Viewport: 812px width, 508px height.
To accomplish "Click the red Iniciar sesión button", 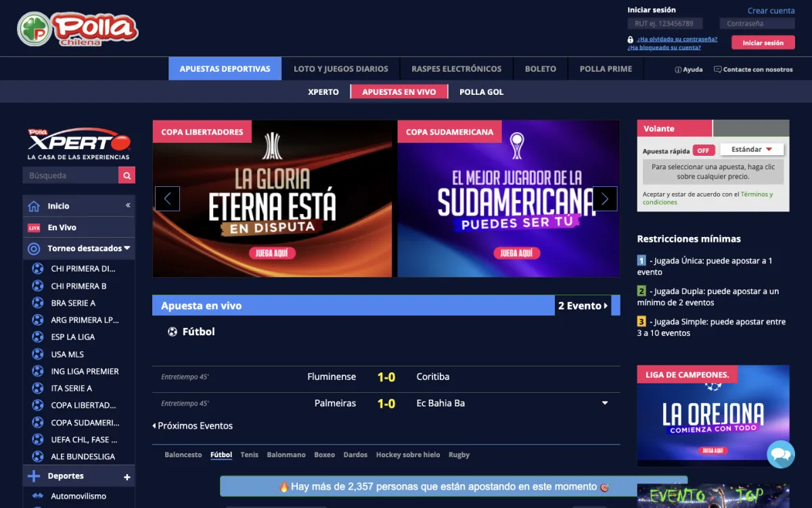I will coord(763,43).
